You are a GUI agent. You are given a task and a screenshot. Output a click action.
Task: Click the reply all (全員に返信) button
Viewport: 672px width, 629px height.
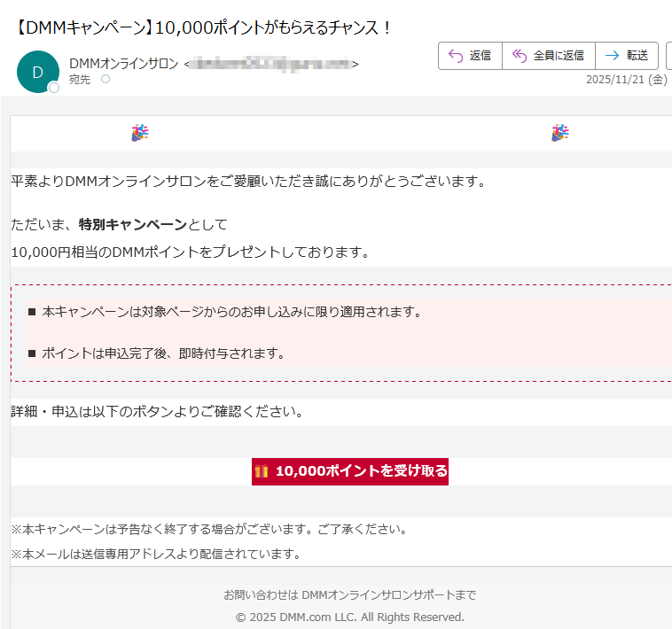click(548, 56)
